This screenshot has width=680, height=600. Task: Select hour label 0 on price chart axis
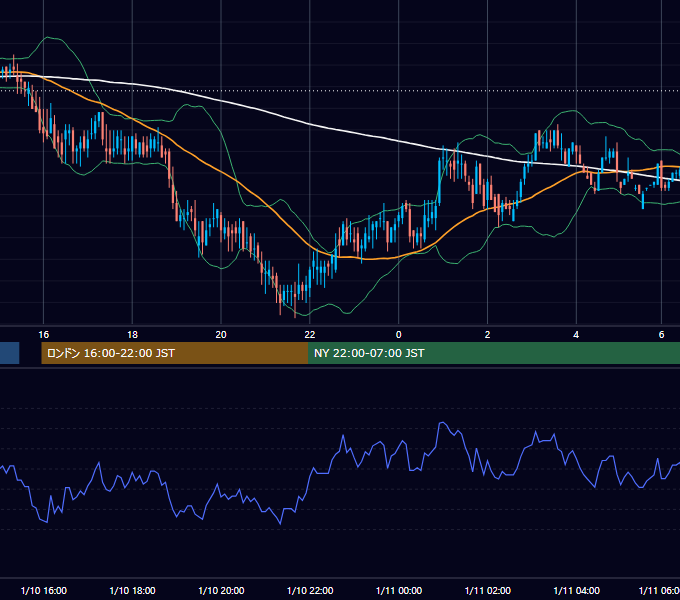coord(399,335)
